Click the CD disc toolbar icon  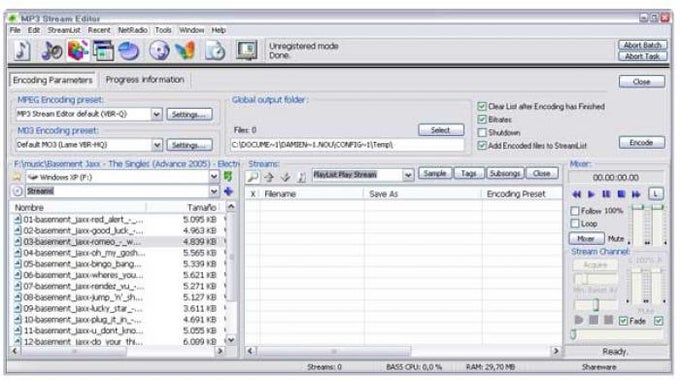pos(159,50)
